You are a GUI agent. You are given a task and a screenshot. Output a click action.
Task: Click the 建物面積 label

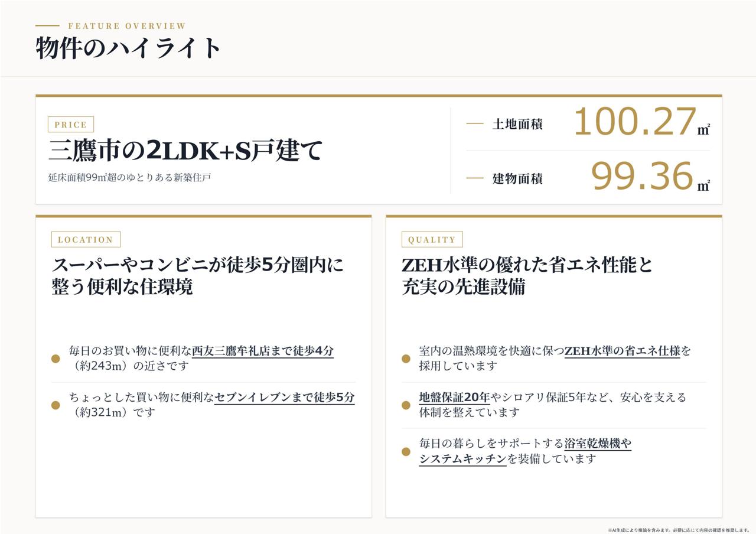[x=517, y=178]
